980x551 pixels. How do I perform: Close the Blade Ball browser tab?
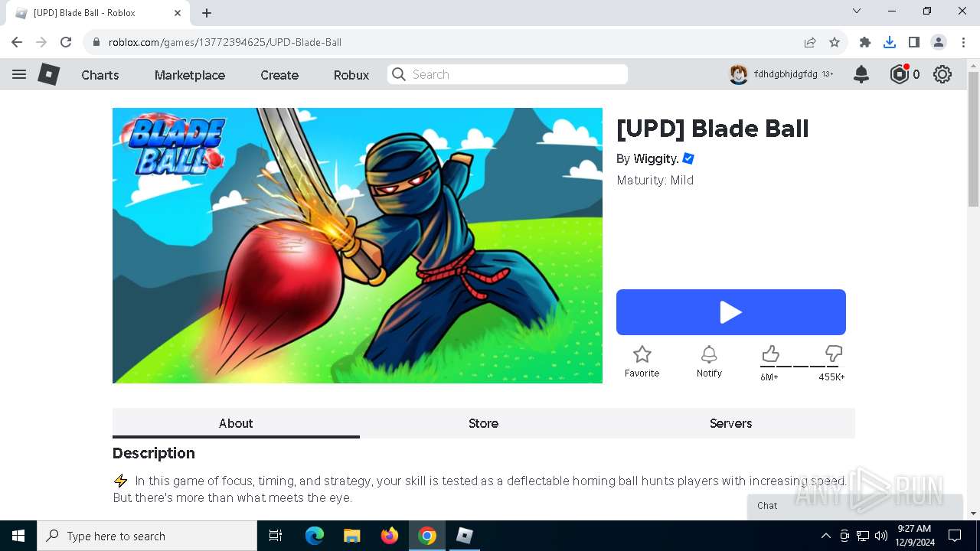(x=178, y=13)
